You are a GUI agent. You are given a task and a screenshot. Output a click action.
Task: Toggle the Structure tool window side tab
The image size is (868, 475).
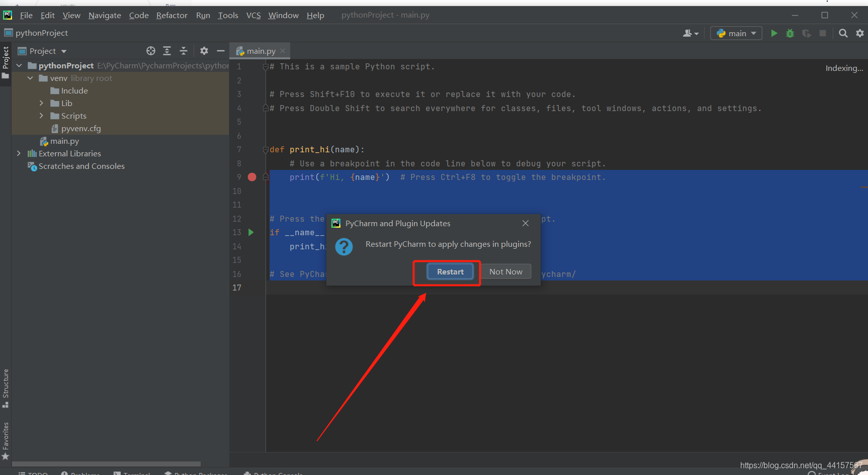point(6,388)
